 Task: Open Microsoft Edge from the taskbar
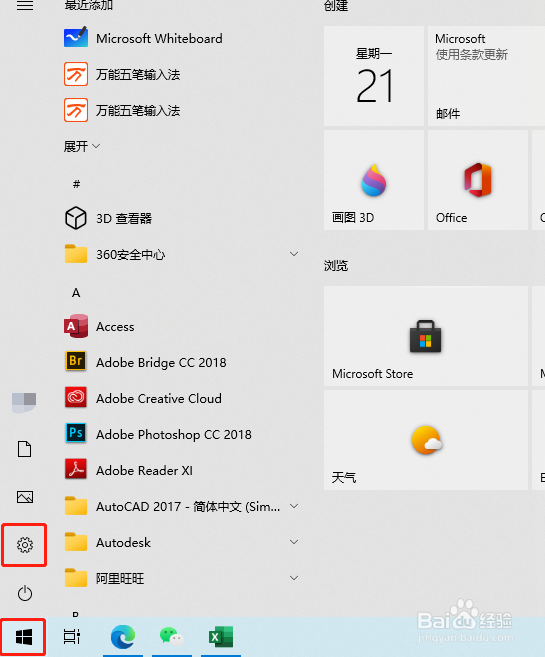[123, 637]
